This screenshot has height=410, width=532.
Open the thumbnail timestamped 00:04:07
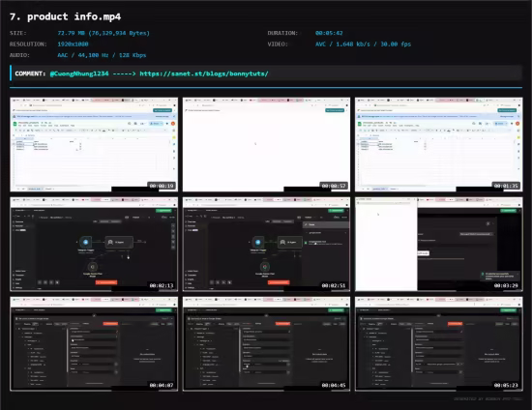pyautogui.click(x=94, y=344)
